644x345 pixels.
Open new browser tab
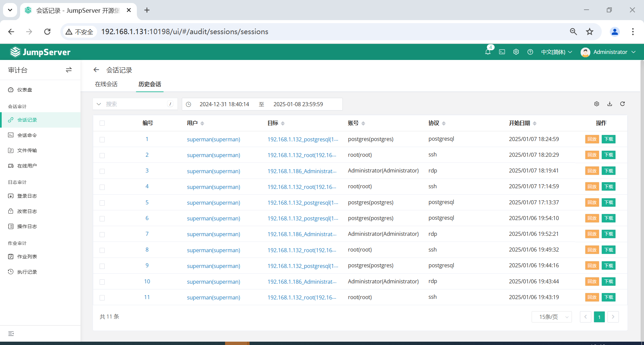pos(147,10)
